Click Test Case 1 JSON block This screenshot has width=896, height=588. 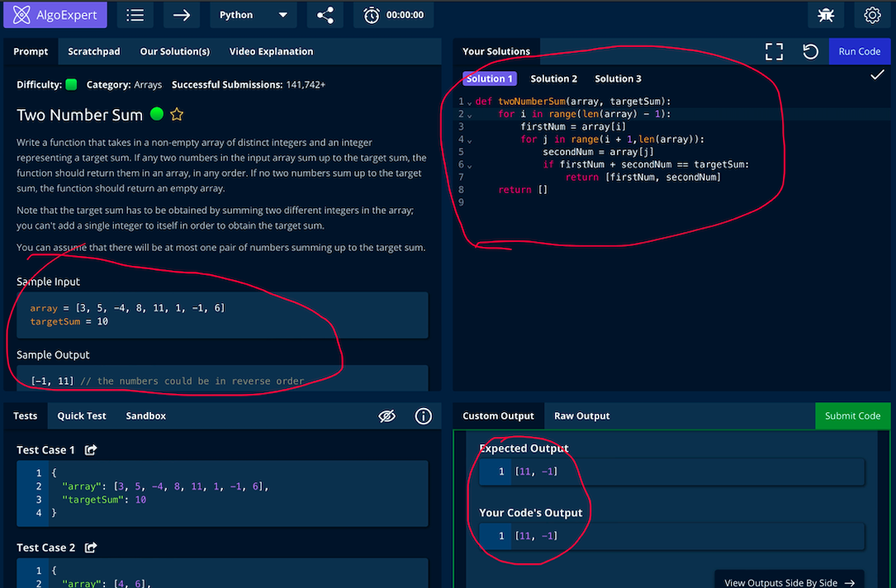point(222,493)
